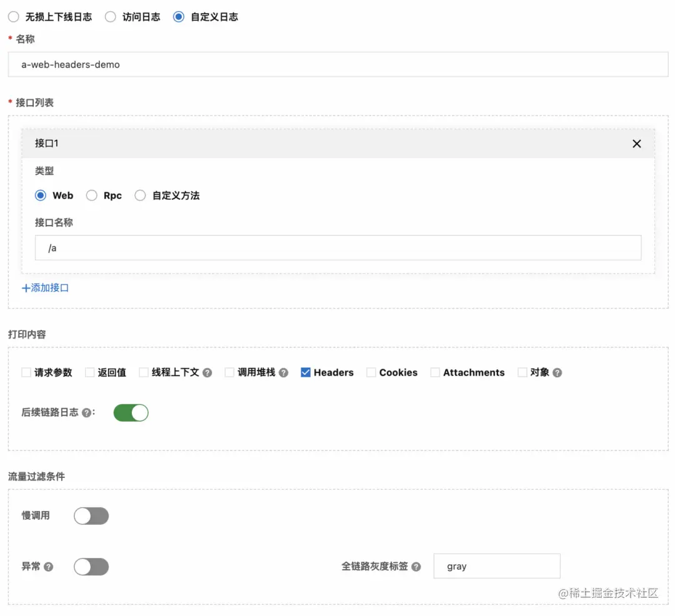Click the 接口名称 field containing /a
This screenshot has height=616, width=675.
click(338, 248)
